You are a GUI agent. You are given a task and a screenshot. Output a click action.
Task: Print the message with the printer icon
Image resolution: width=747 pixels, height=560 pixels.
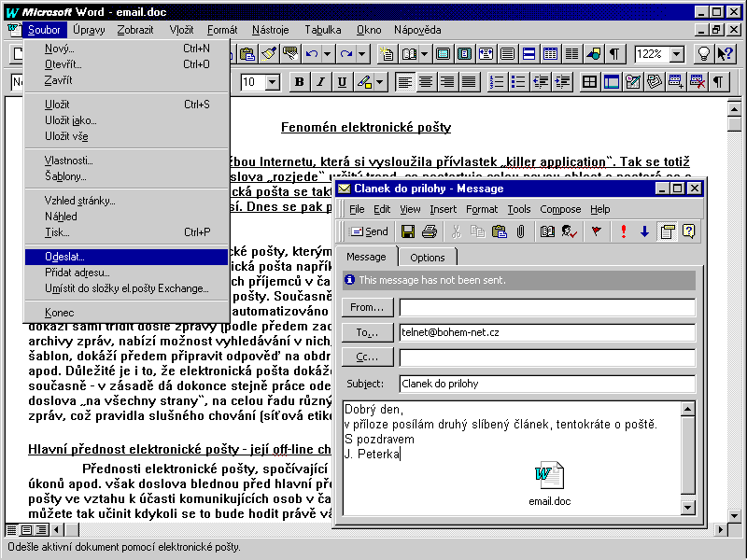tap(430, 231)
